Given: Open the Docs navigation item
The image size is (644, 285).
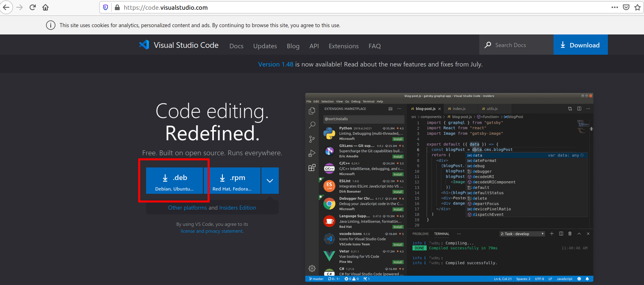Looking at the screenshot, I should pos(237,46).
